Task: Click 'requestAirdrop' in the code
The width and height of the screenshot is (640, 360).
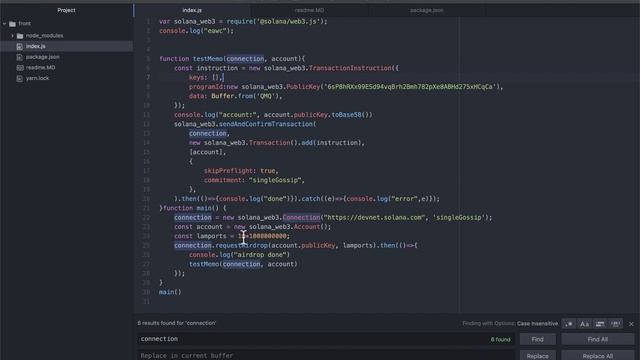Action: 242,245
